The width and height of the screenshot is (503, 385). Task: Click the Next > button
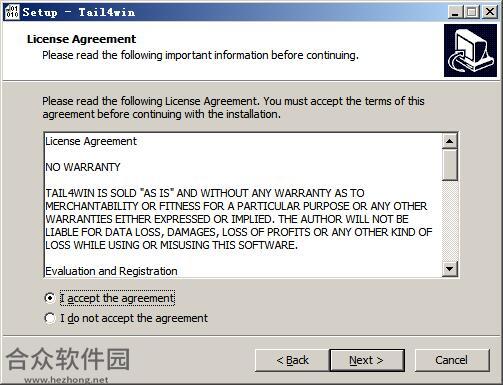(367, 360)
